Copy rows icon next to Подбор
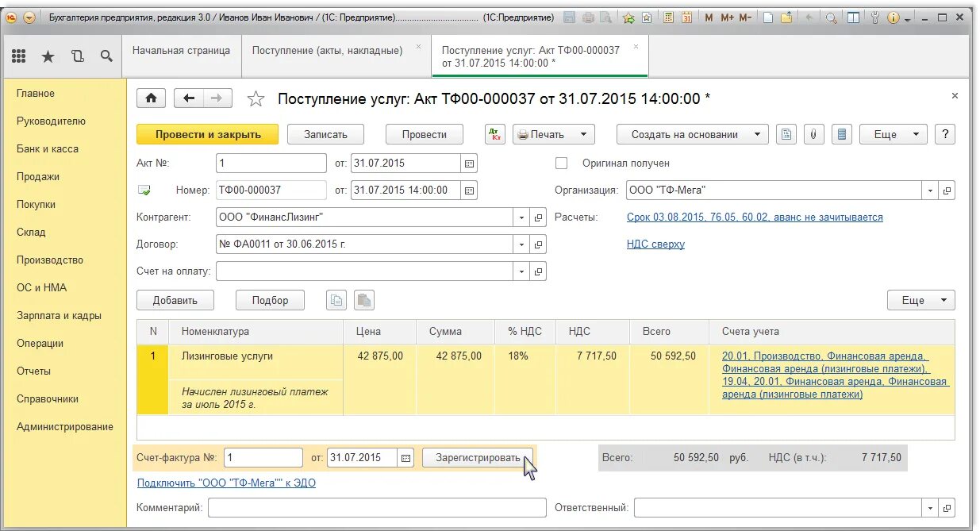Image resolution: width=980 pixels, height=531 pixels. click(337, 300)
